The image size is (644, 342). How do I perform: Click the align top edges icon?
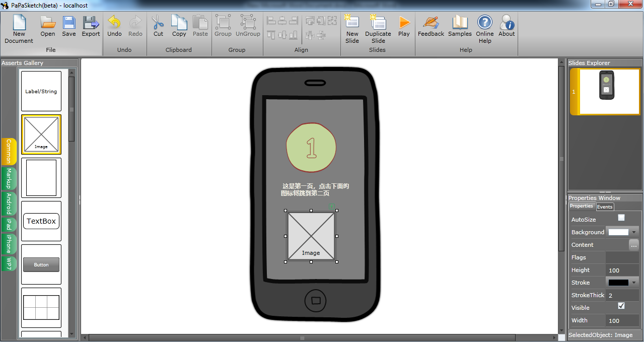point(272,35)
